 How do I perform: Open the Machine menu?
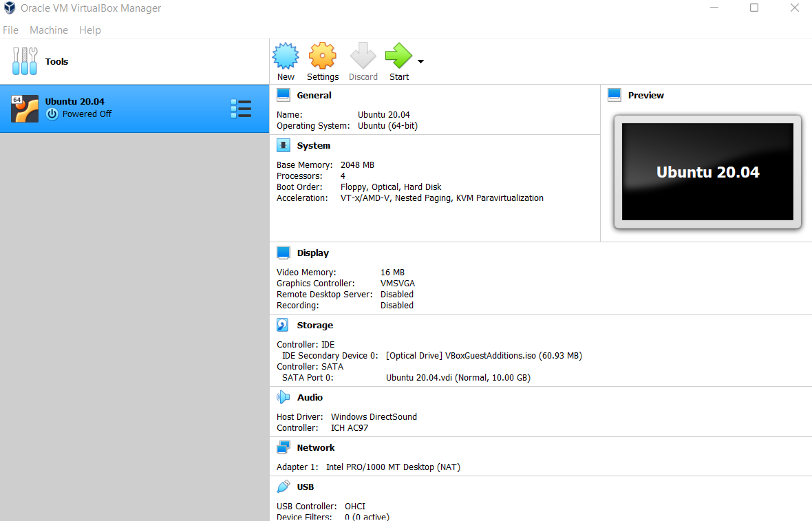pos(48,30)
